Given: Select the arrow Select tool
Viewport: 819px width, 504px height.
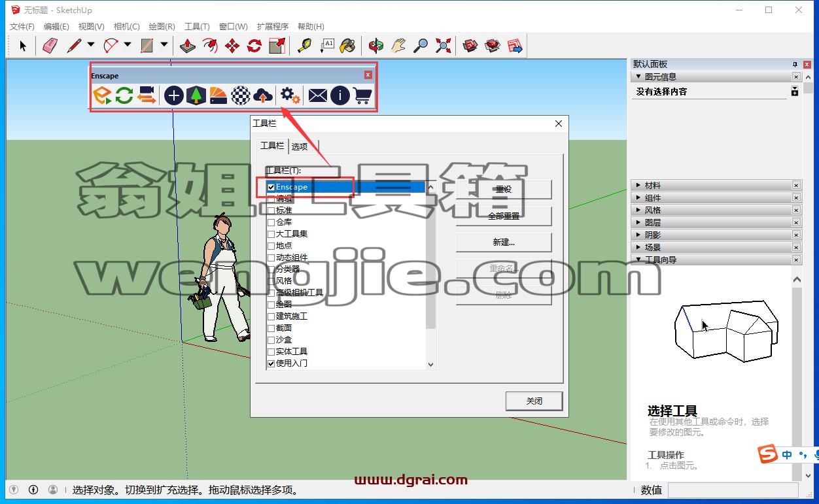Looking at the screenshot, I should (x=23, y=45).
